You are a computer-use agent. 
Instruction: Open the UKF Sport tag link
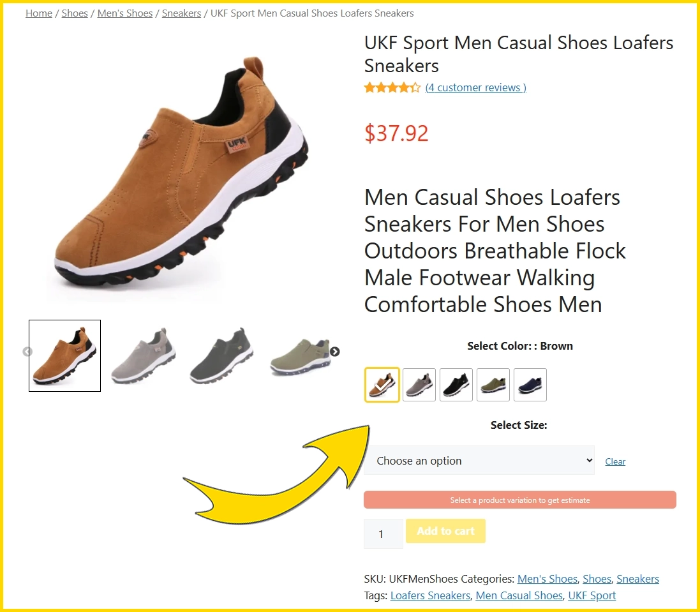pyautogui.click(x=592, y=595)
